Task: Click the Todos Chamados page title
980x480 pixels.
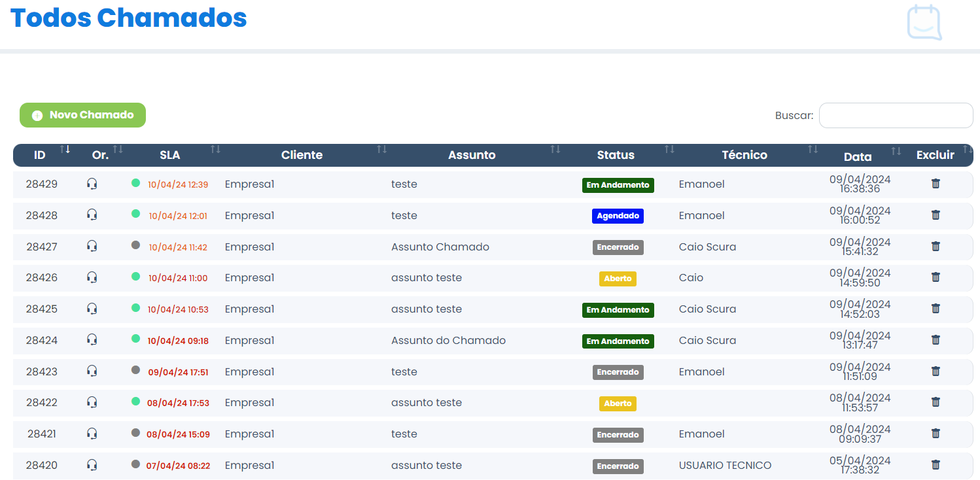Action: point(129,18)
